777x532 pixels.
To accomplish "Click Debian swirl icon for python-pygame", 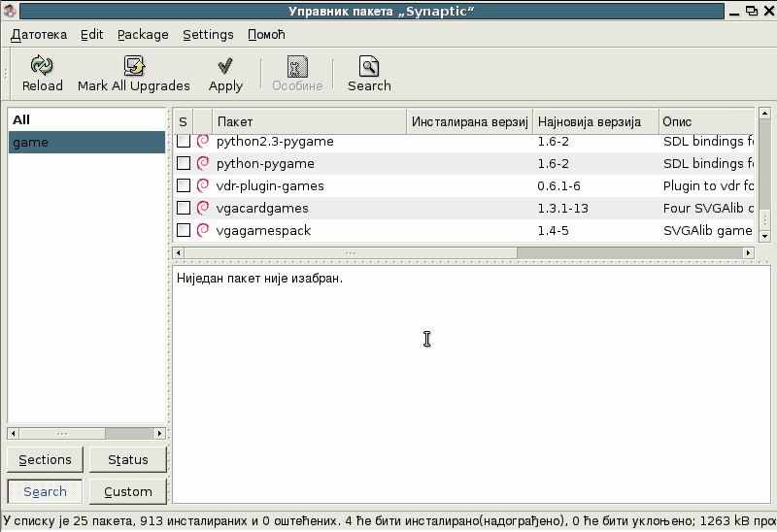I will point(203,163).
